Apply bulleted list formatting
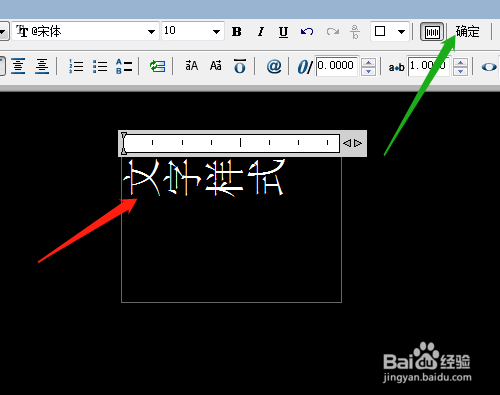Screen dimensions: 500x395 100,66
